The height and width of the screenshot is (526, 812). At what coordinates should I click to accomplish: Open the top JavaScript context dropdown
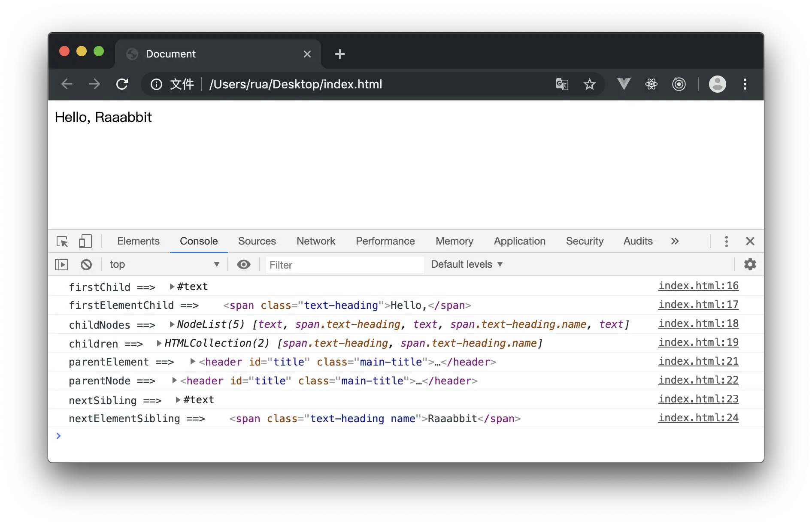[x=164, y=265]
